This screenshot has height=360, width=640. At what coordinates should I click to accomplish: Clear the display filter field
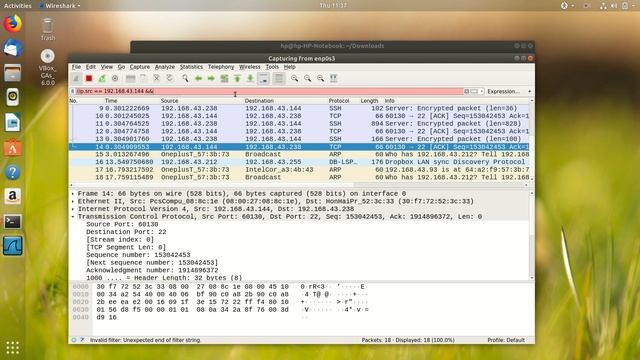pos(467,91)
